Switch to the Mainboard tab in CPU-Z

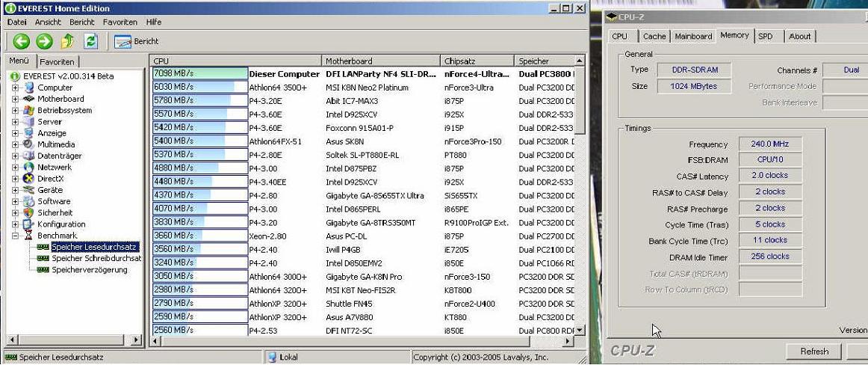pos(693,36)
